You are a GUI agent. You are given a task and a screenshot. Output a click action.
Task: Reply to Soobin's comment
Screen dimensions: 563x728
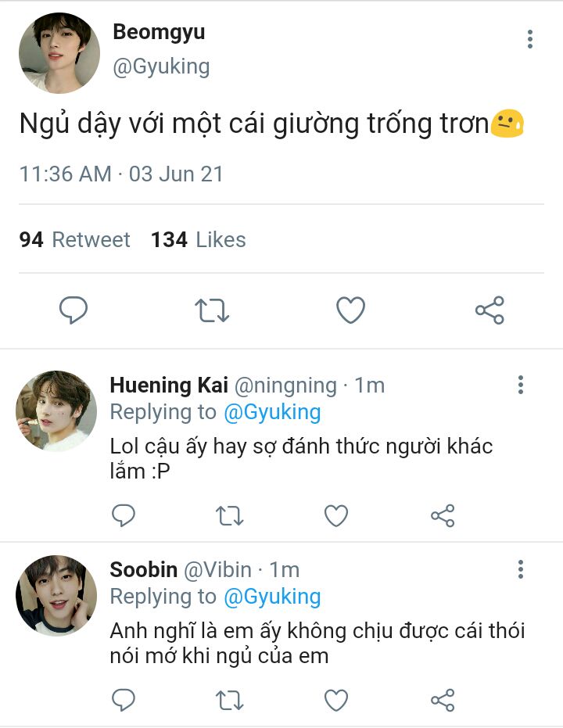[124, 700]
